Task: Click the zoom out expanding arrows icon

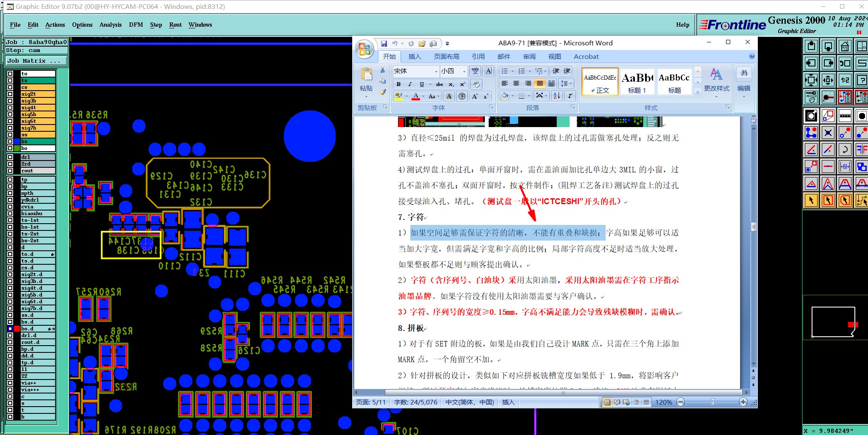Action: [x=811, y=80]
